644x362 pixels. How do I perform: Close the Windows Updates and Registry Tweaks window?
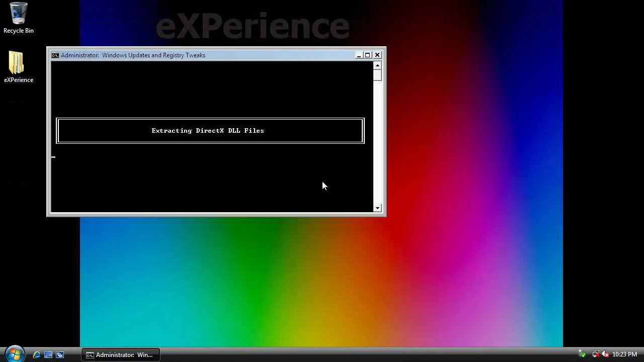pos(377,55)
